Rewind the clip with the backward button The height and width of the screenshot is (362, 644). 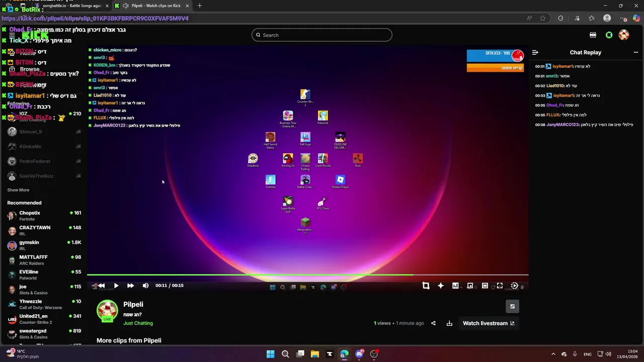[x=101, y=286]
